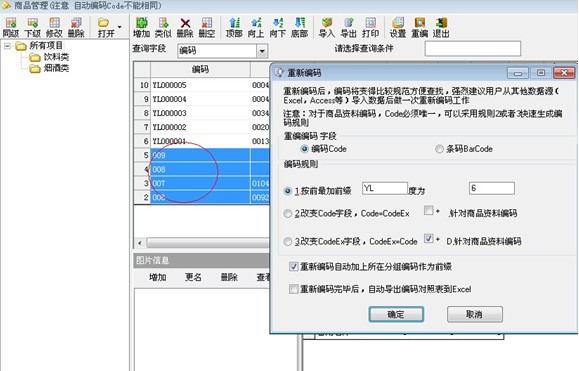Click the length field showing 6
The height and width of the screenshot is (371, 579).
point(491,188)
